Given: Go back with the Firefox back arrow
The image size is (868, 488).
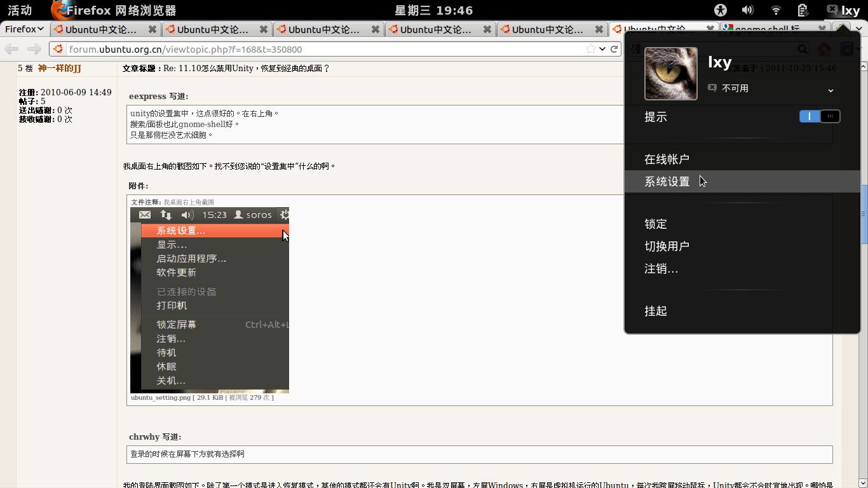Looking at the screenshot, I should pyautogui.click(x=11, y=49).
